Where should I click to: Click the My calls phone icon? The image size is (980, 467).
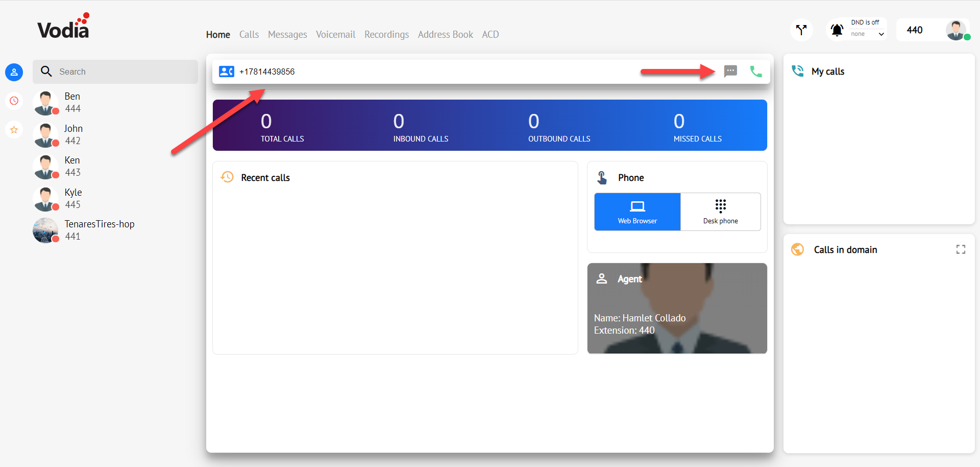click(x=797, y=71)
